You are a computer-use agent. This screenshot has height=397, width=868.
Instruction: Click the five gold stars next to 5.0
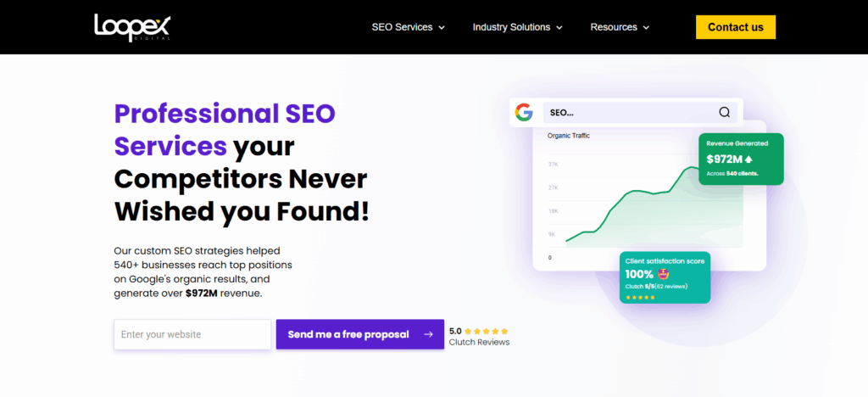487,331
